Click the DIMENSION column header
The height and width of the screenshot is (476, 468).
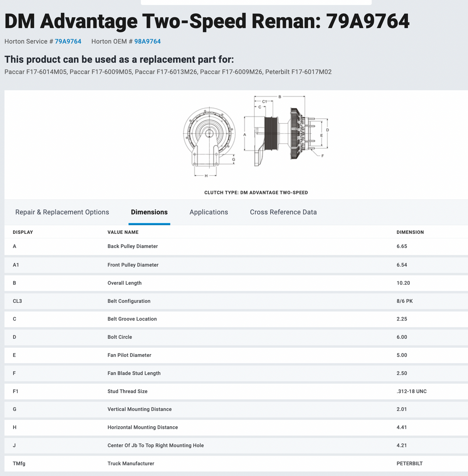click(x=410, y=232)
